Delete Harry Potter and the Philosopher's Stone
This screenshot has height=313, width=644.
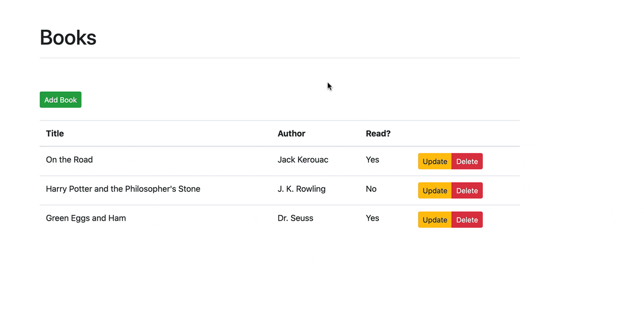click(467, 190)
